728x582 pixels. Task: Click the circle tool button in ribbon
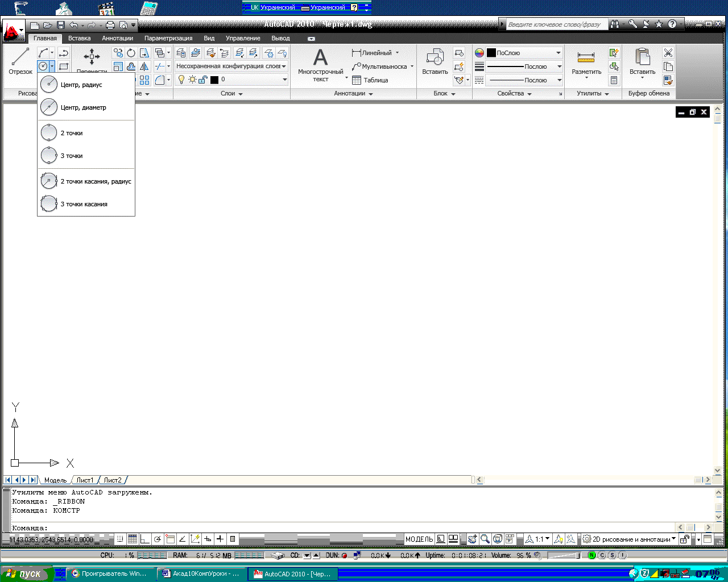[43, 66]
